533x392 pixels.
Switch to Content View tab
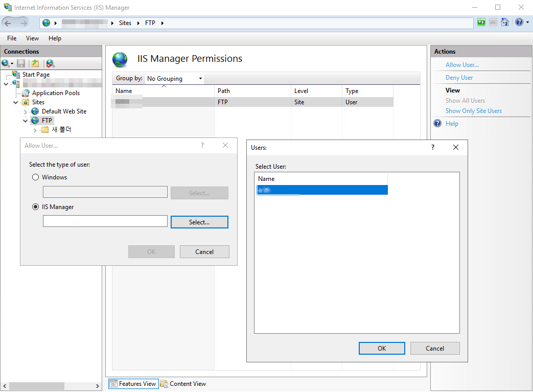[x=183, y=383]
